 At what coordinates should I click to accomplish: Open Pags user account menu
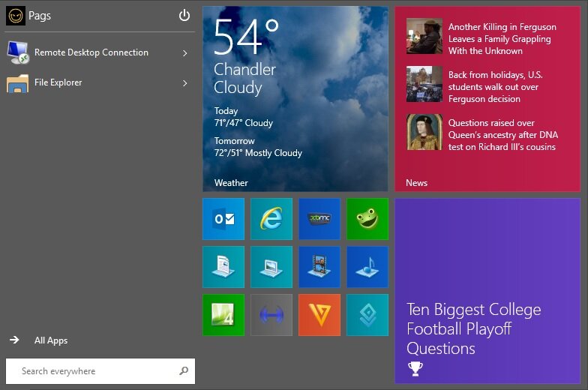(x=30, y=16)
